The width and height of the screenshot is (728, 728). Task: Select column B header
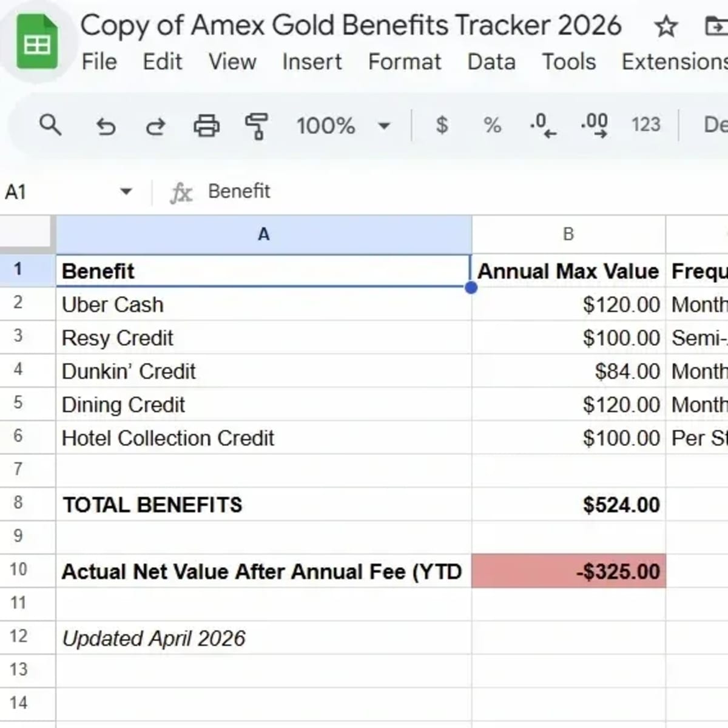point(568,234)
